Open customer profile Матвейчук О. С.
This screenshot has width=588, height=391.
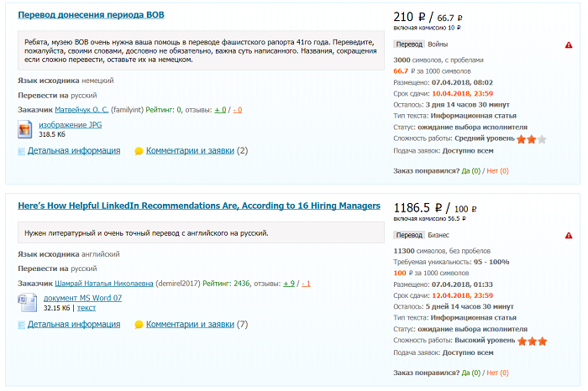81,110
